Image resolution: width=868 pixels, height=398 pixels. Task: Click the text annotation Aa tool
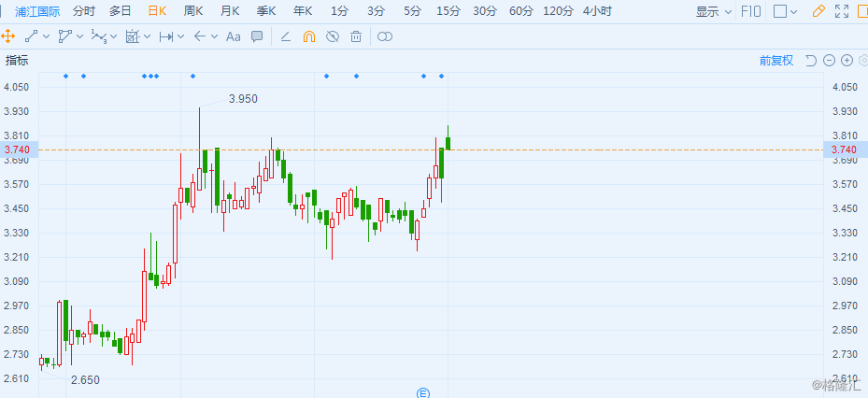(233, 36)
